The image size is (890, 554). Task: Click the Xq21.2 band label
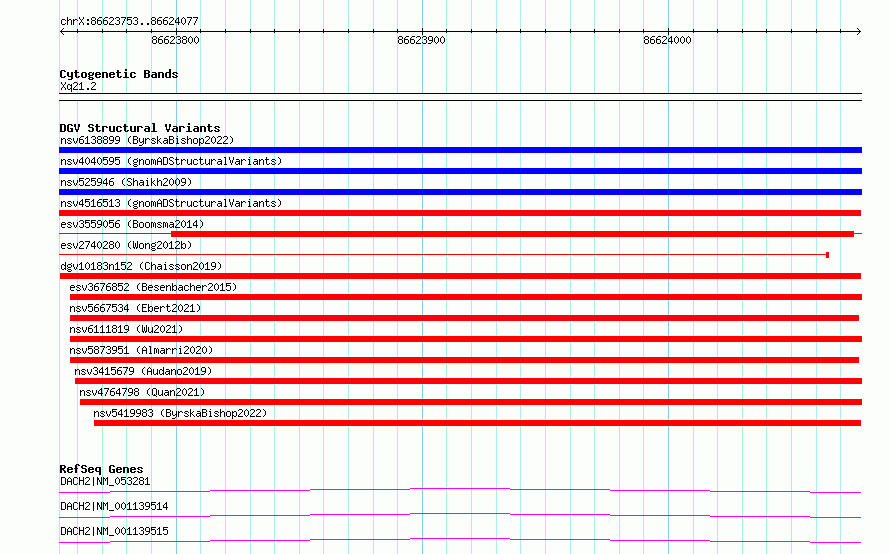tap(78, 86)
